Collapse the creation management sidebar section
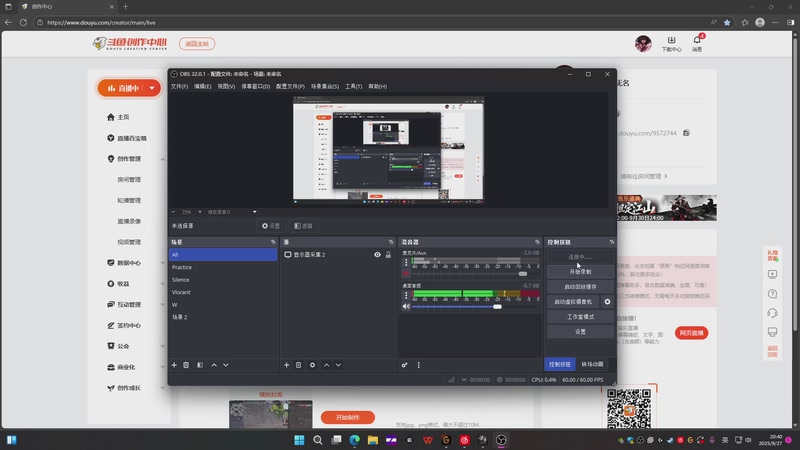This screenshot has height=450, width=800. (x=162, y=159)
